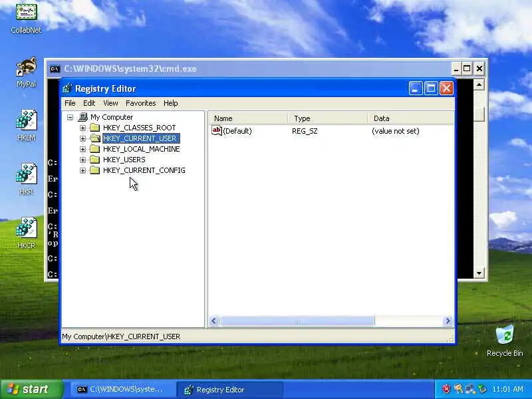
Task: Open the File menu
Action: tap(70, 103)
